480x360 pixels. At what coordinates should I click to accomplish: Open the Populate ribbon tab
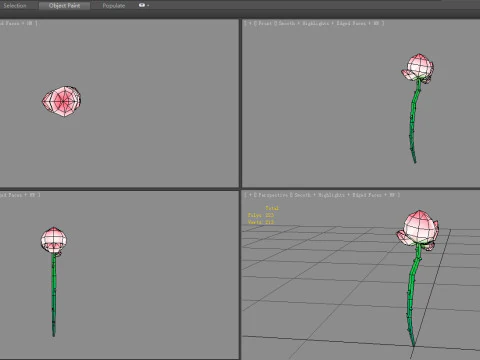coord(114,6)
